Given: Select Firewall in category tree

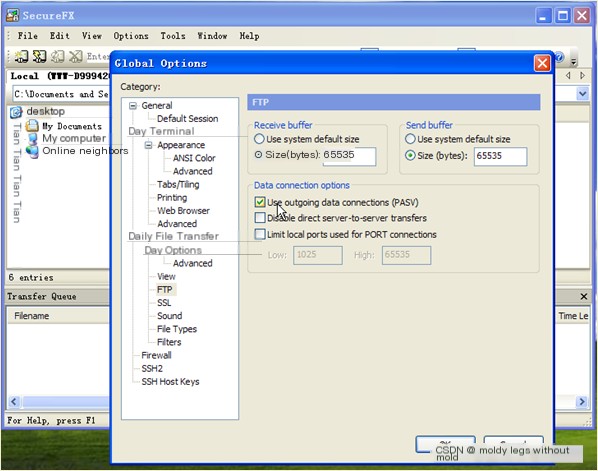Looking at the screenshot, I should (x=156, y=355).
